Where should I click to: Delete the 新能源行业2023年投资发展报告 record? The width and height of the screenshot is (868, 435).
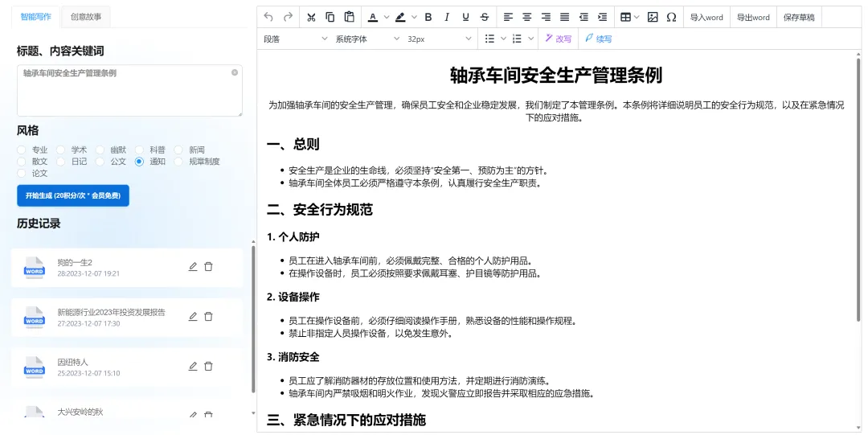click(x=208, y=317)
